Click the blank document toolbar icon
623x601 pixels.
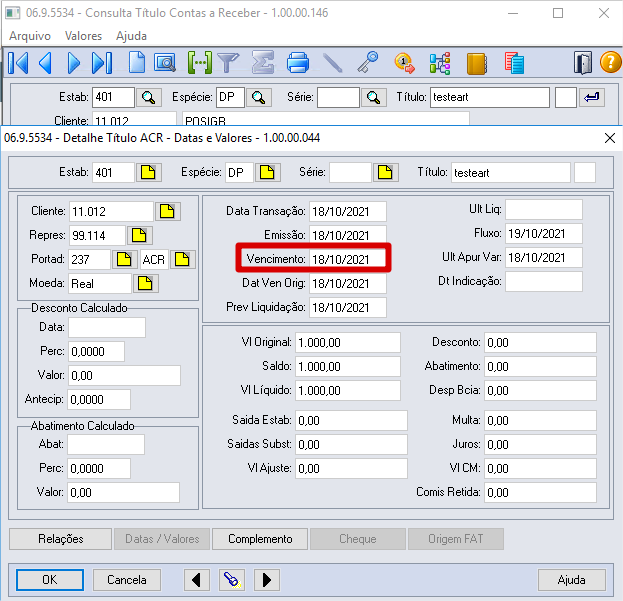click(x=137, y=62)
